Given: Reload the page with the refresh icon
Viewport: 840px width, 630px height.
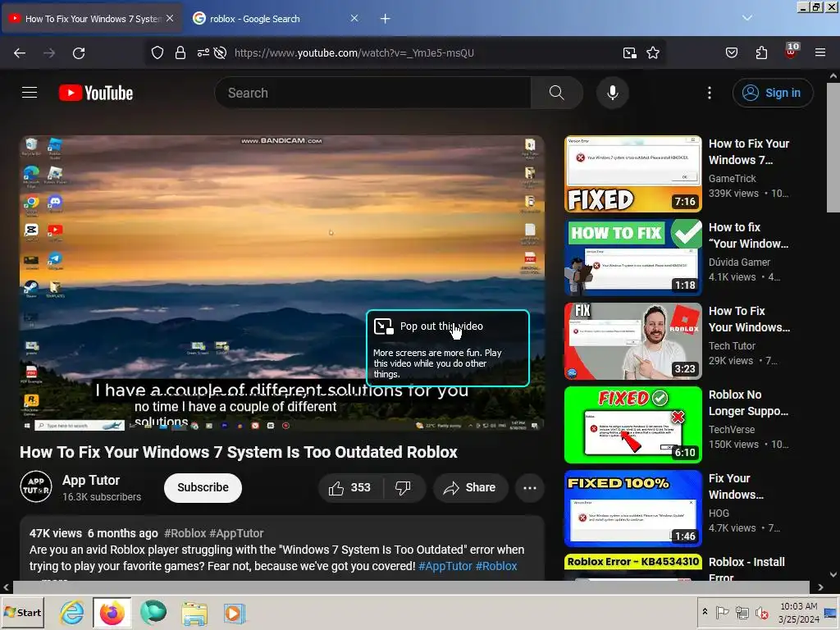Looking at the screenshot, I should tap(79, 53).
